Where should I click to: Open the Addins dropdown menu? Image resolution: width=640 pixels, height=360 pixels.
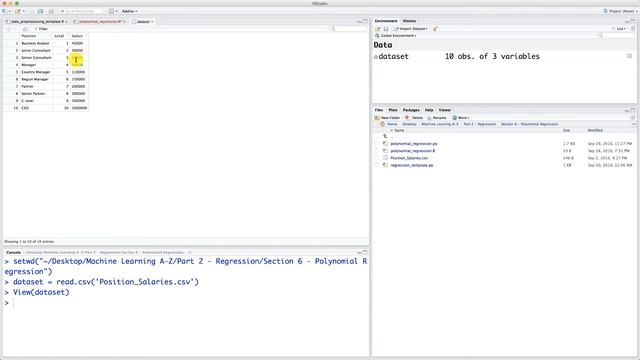click(129, 11)
